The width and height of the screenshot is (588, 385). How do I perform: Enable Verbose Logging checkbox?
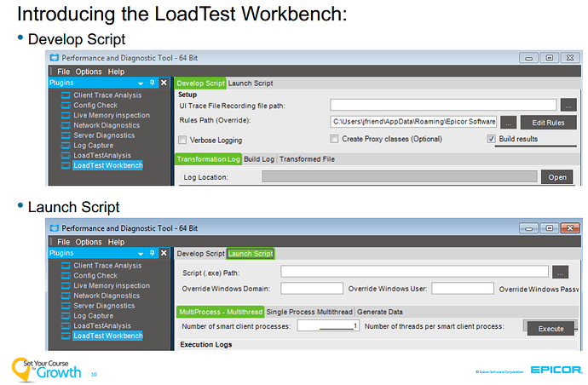182,140
